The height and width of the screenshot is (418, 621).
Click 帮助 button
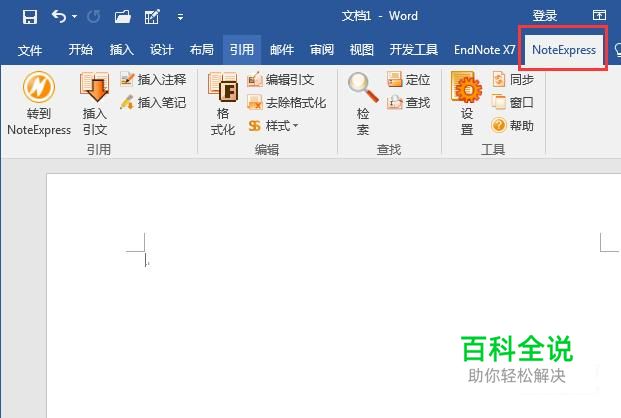click(x=513, y=126)
